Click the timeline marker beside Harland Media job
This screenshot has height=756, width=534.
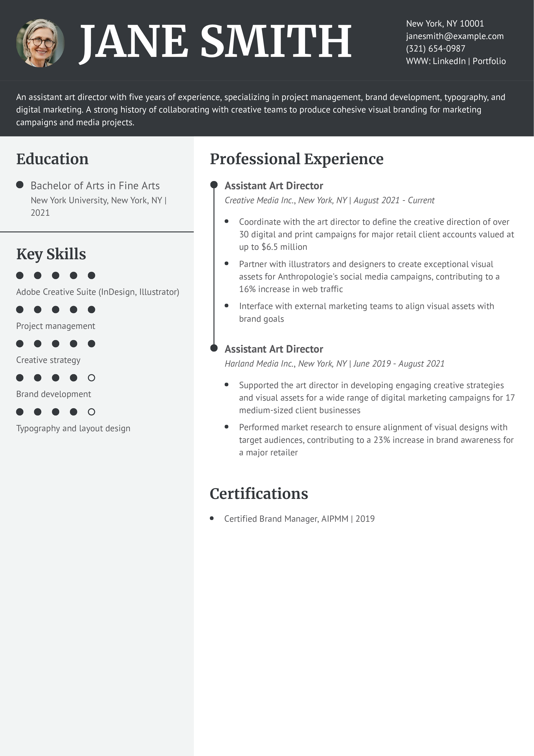tap(214, 348)
